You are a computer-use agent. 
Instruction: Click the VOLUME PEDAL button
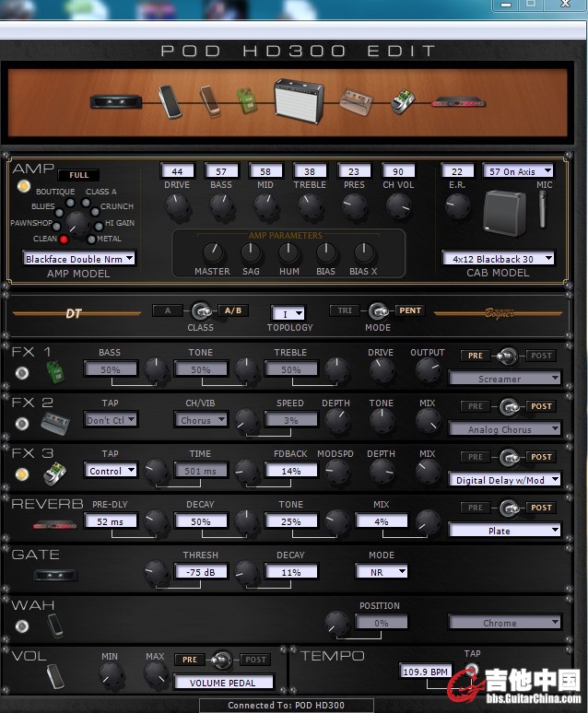click(x=223, y=682)
